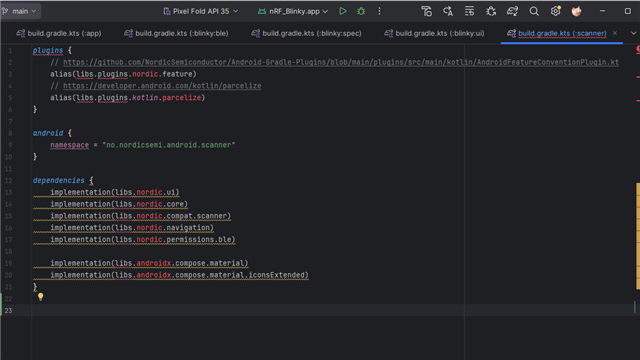The height and width of the screenshot is (360, 640).
Task: Click line number 23 in the gutter
Action: pyautogui.click(x=9, y=311)
